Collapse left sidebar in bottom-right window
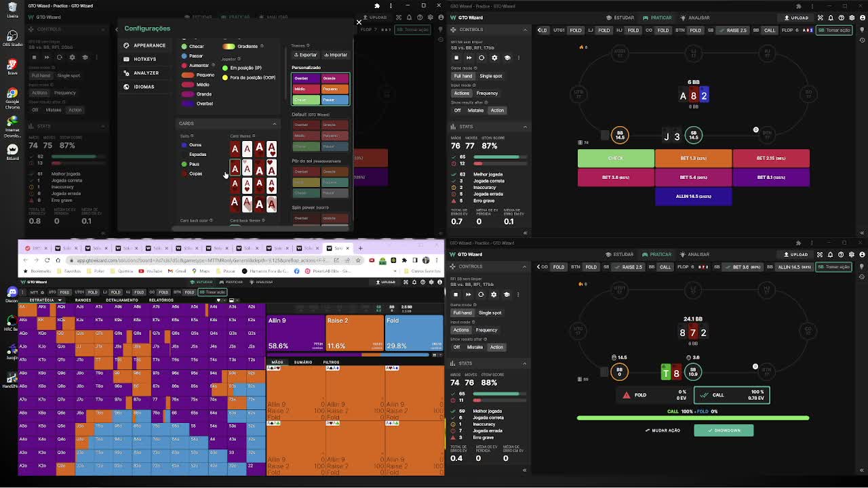Viewport: 868px width, 488px height. [524, 470]
